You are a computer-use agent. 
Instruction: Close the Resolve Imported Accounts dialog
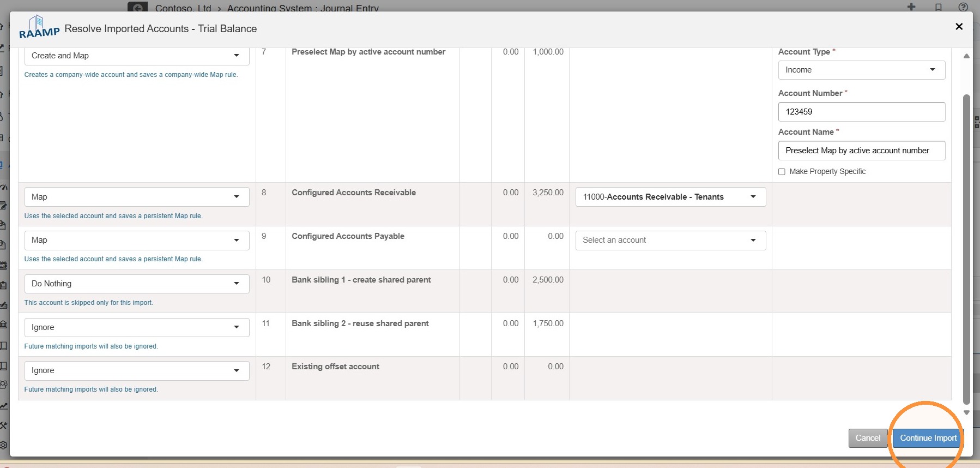tap(959, 26)
